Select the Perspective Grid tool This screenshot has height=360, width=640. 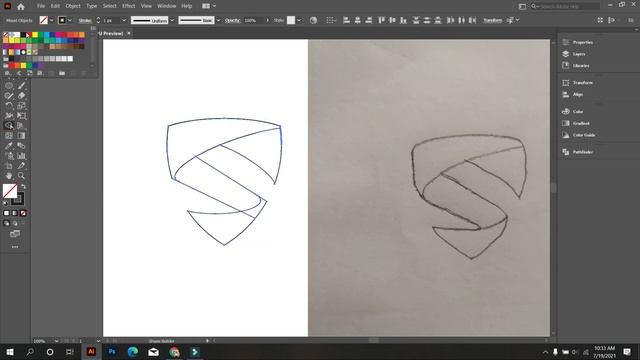click(22, 126)
